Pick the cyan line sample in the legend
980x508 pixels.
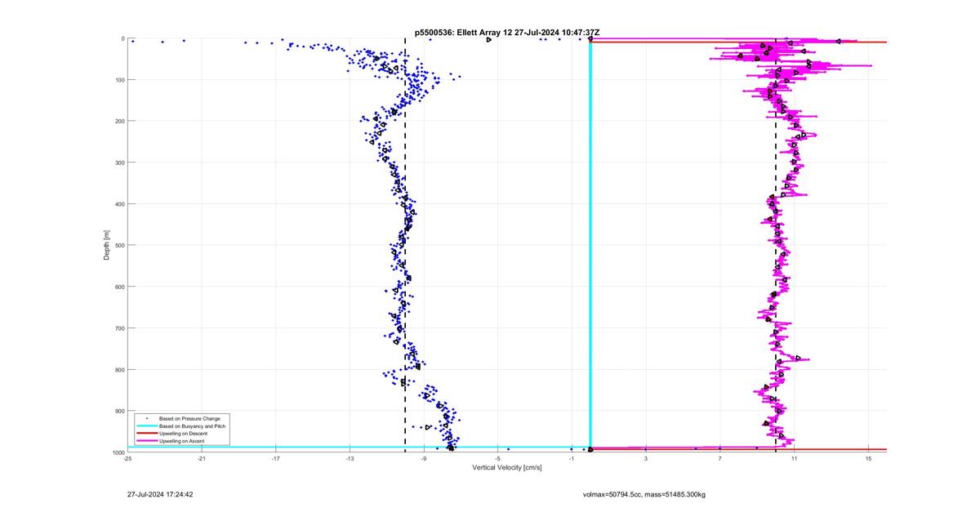click(146, 426)
